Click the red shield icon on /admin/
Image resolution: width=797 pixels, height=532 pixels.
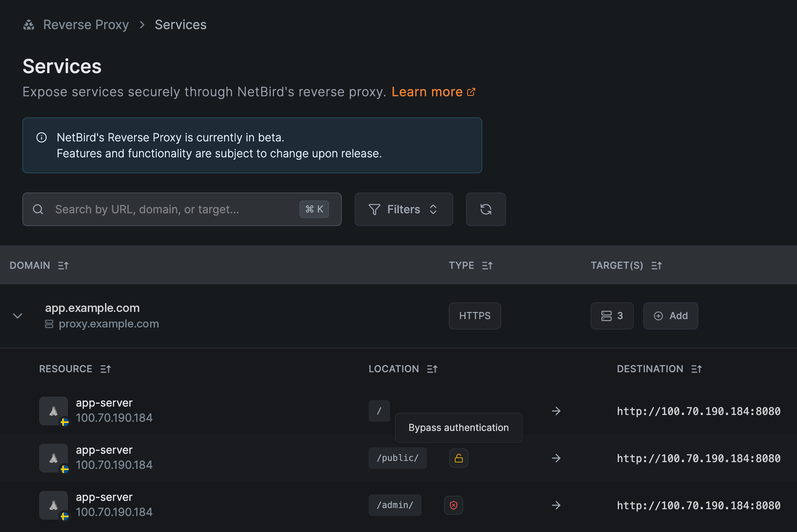coord(454,505)
